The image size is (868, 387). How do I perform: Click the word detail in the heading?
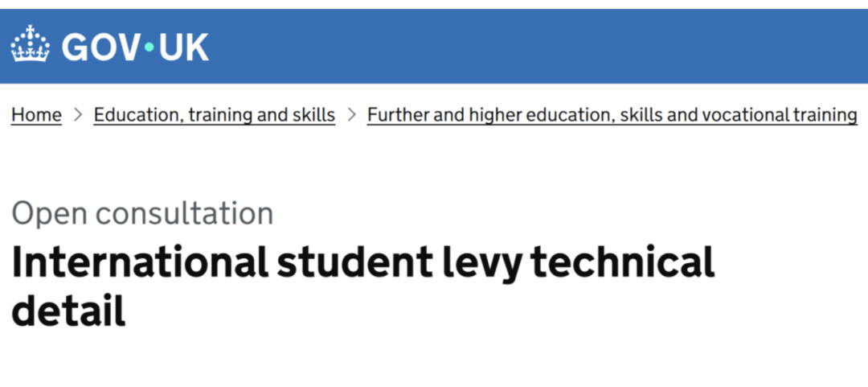[x=68, y=310]
